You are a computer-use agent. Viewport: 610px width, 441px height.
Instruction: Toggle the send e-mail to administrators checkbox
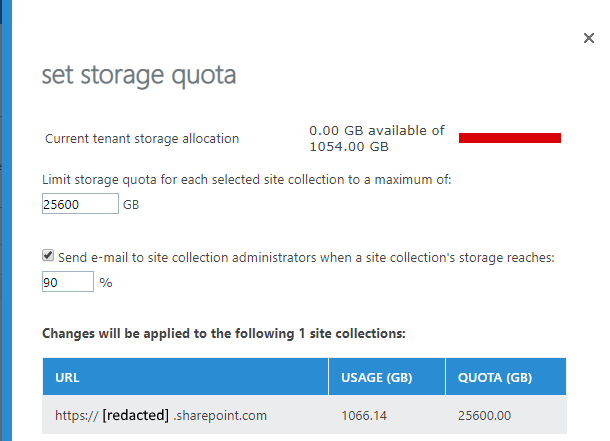coord(48,256)
